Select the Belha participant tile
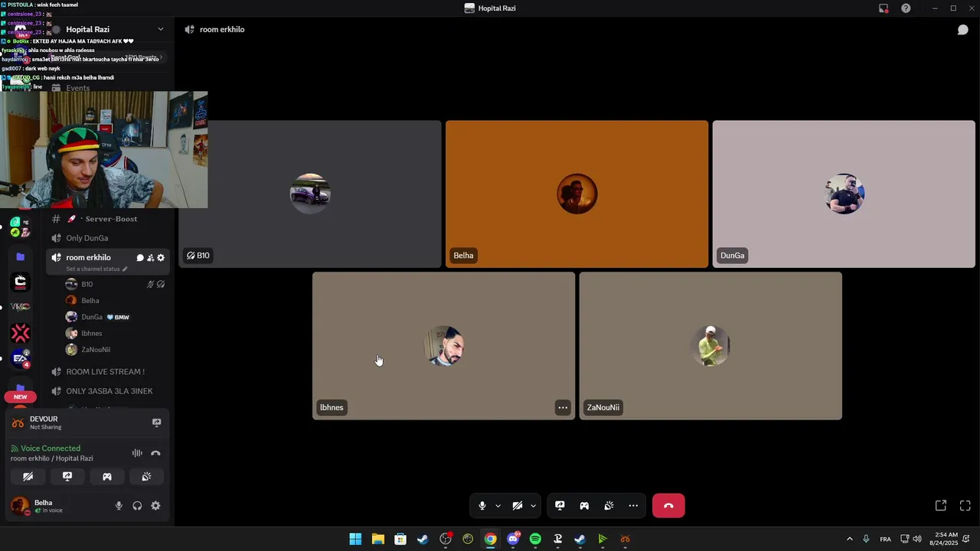 [x=577, y=194]
